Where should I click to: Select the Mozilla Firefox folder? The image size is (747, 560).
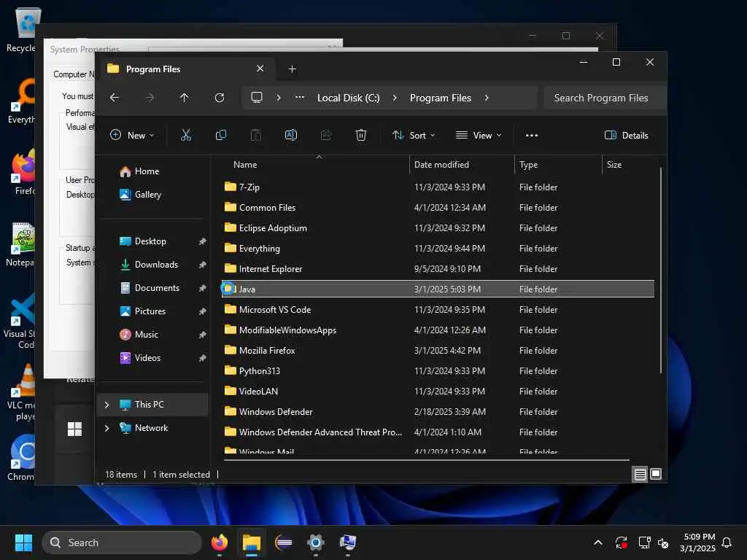[x=438, y=351]
